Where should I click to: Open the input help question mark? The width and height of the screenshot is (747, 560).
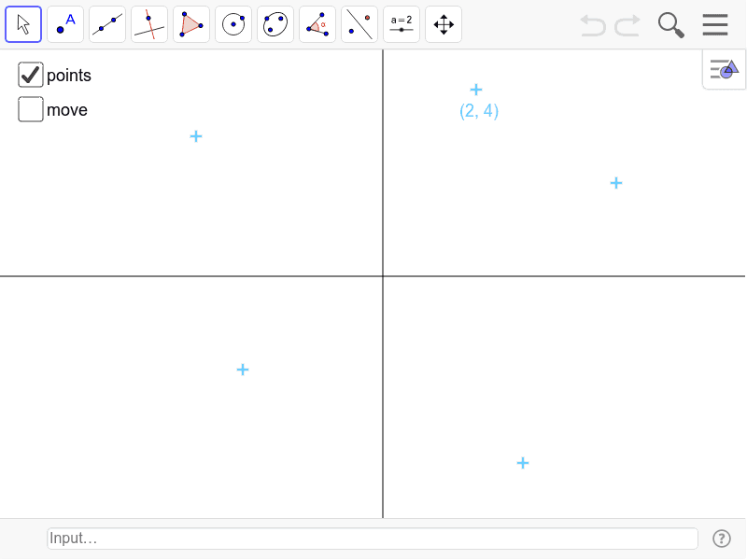tap(722, 539)
